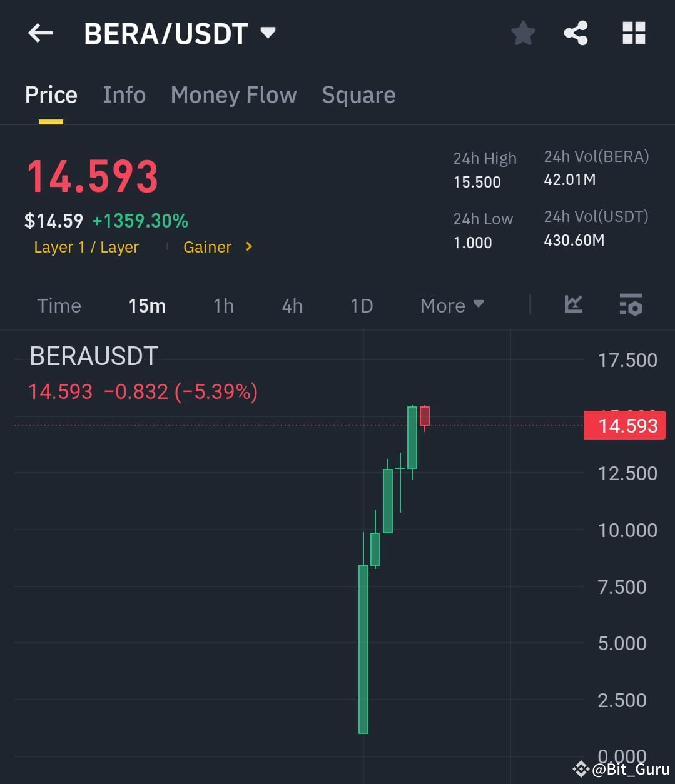Click the Binance logo watermark near Bit_Guru
Image resolution: width=675 pixels, height=784 pixels.
[x=580, y=768]
